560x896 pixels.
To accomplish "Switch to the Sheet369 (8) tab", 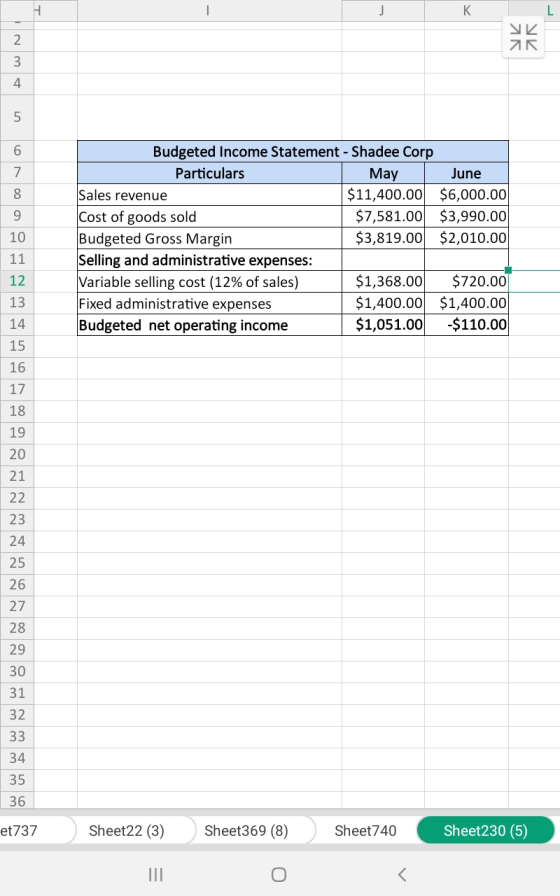I will (246, 830).
